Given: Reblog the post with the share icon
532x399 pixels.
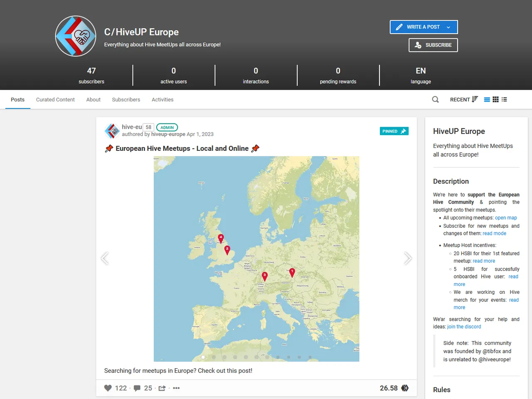Looking at the screenshot, I should point(162,388).
